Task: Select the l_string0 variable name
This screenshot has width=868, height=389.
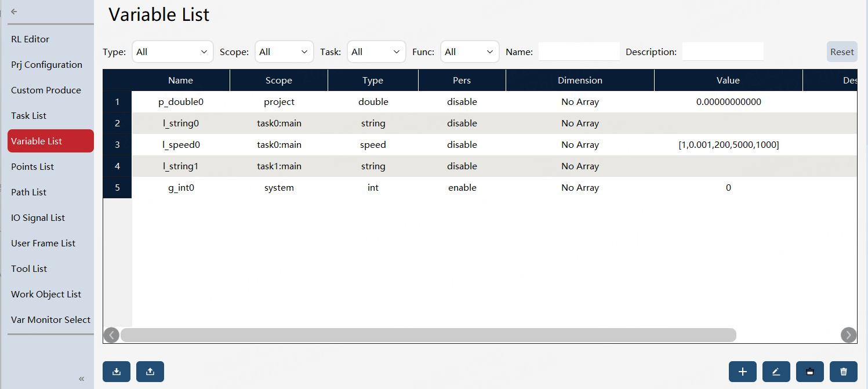Action: (x=181, y=123)
